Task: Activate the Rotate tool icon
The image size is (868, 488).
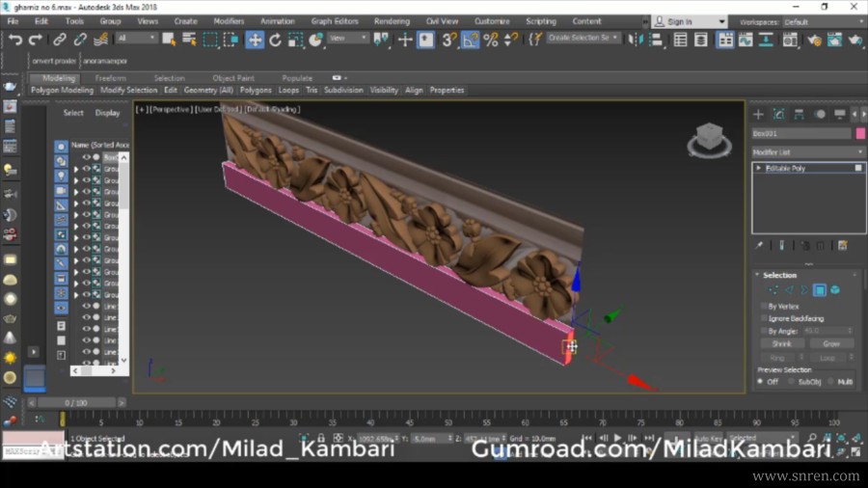Action: click(275, 40)
